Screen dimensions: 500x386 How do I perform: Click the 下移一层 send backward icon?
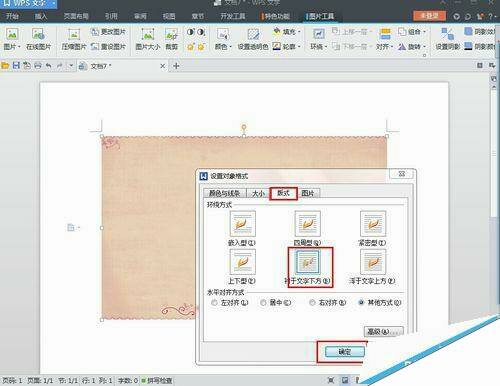[336, 46]
